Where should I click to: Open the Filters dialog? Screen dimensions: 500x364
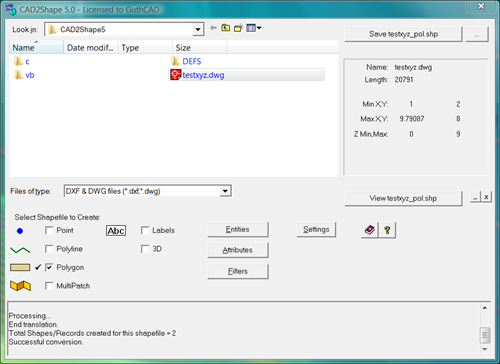pyautogui.click(x=238, y=271)
